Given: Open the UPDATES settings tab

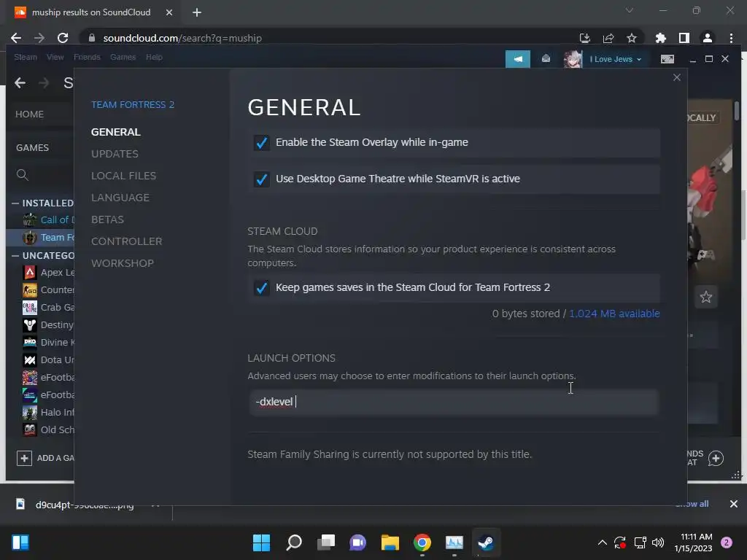Looking at the screenshot, I should click(115, 154).
